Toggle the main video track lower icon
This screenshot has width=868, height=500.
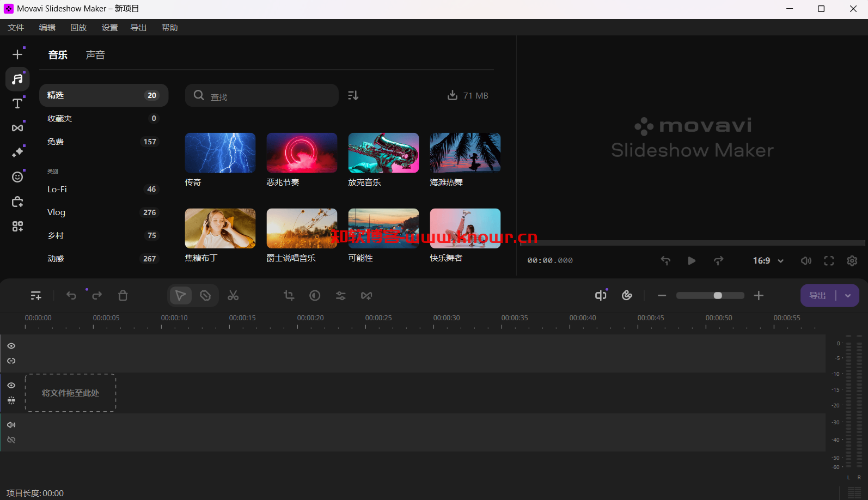11,400
